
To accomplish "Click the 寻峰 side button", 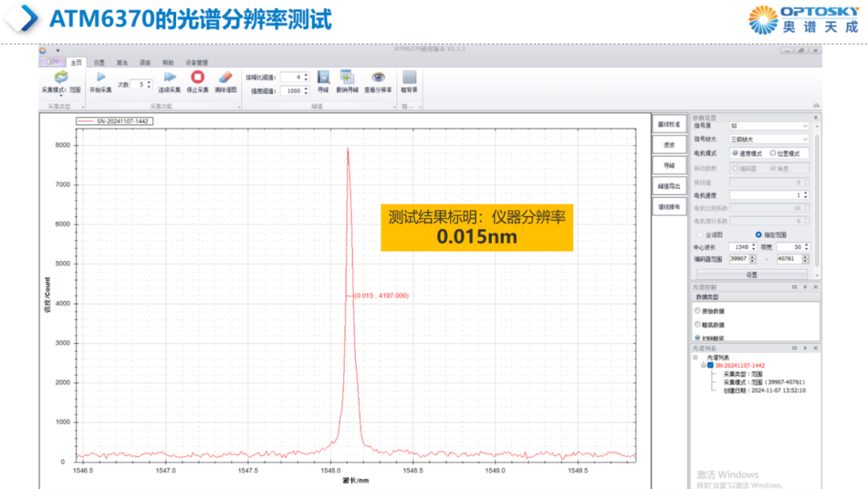I will pyautogui.click(x=669, y=165).
